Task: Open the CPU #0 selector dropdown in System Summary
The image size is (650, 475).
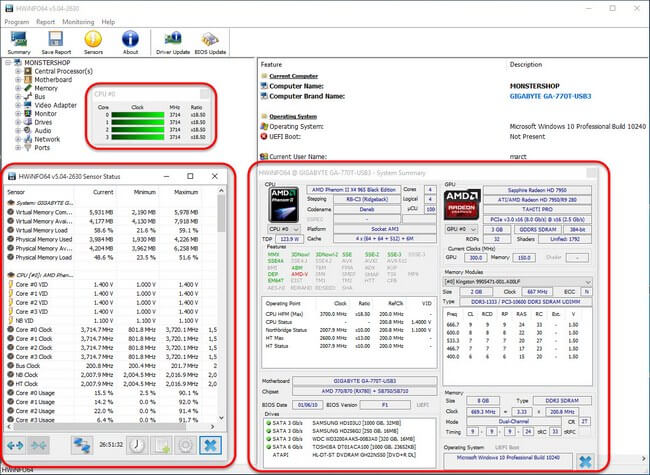Action: tap(284, 229)
